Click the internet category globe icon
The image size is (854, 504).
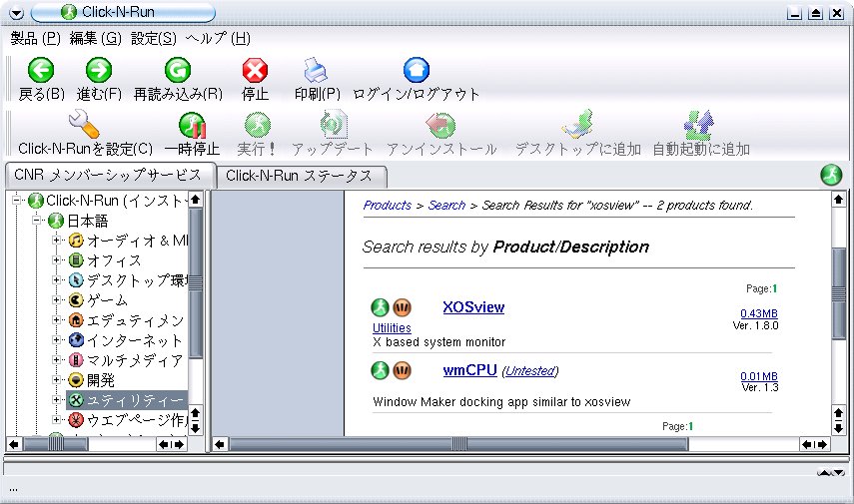(76, 340)
